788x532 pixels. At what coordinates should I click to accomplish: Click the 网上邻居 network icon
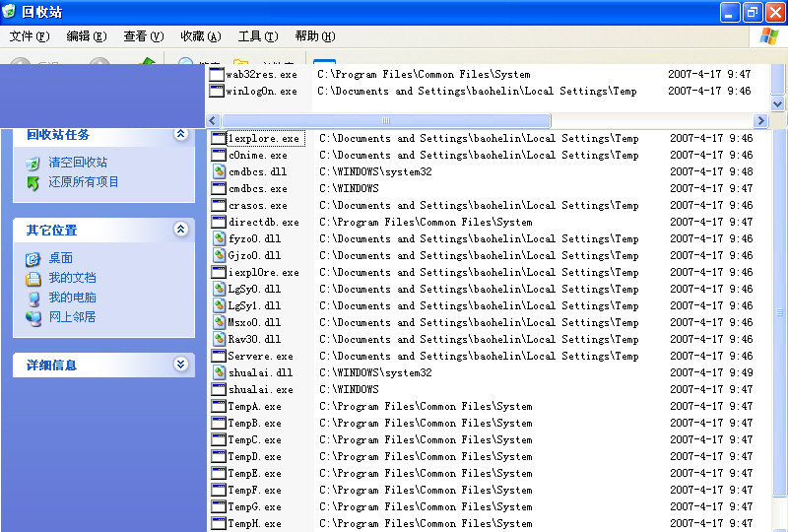[x=33, y=318]
